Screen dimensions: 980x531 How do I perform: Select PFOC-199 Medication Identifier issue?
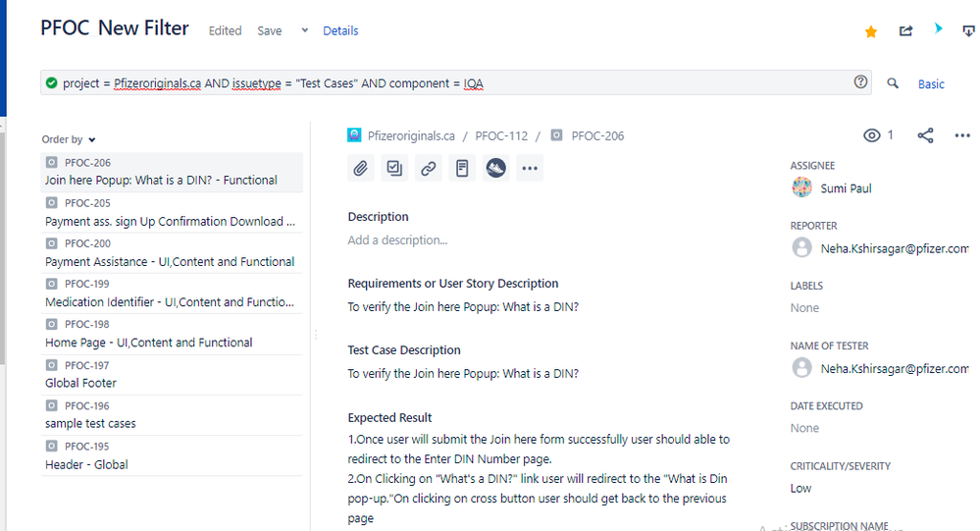tap(172, 293)
